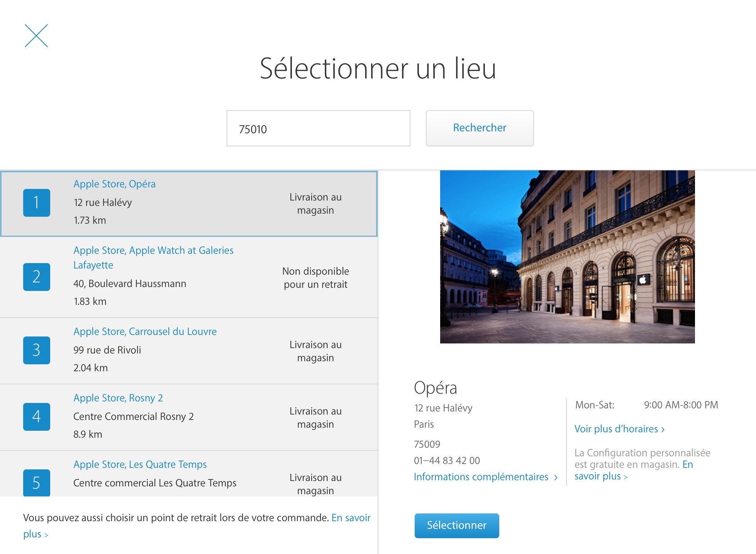
Task: Click the number 3 store badge
Action: [x=37, y=350]
